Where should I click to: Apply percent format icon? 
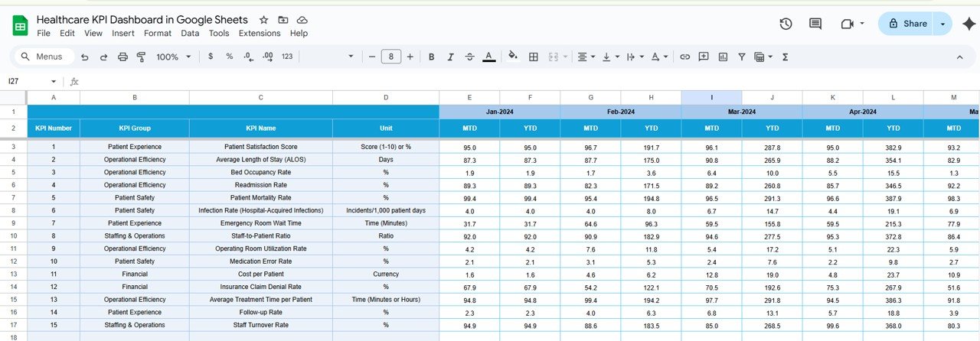pos(229,57)
